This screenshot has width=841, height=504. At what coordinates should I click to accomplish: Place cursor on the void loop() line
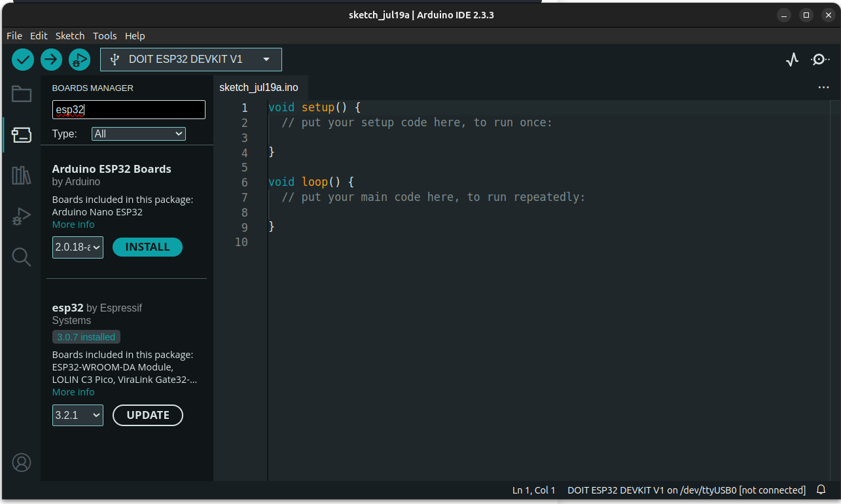point(311,182)
